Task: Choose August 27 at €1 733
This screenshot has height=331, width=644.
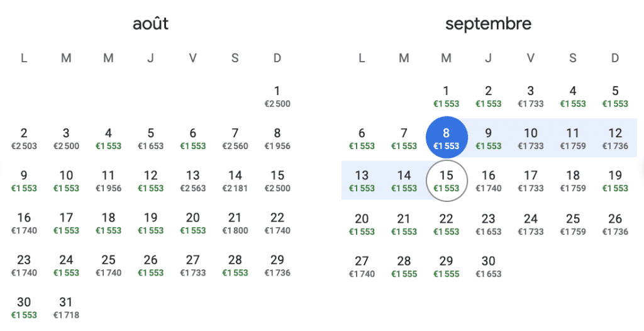Action: (192, 266)
